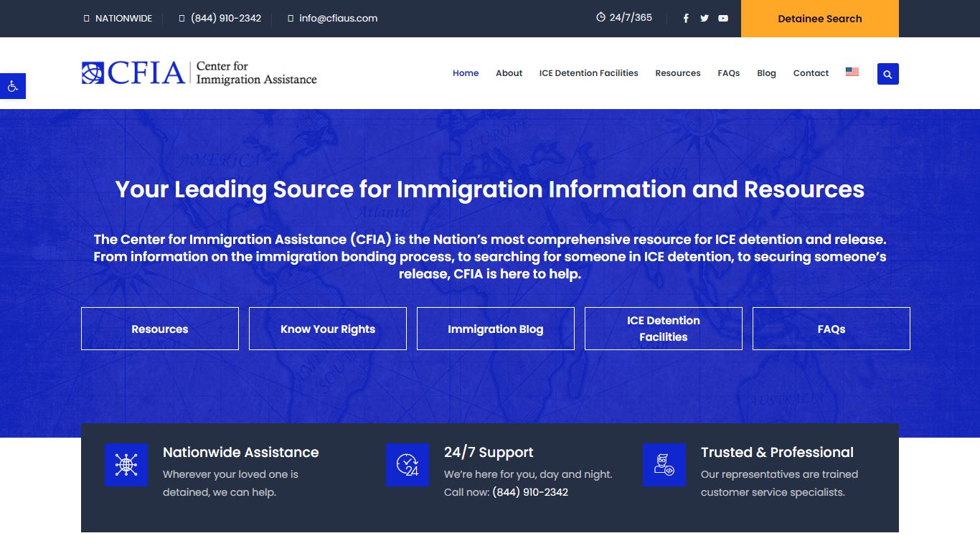Go to the Home menu item
Screen dimensions: 980x551
[466, 73]
